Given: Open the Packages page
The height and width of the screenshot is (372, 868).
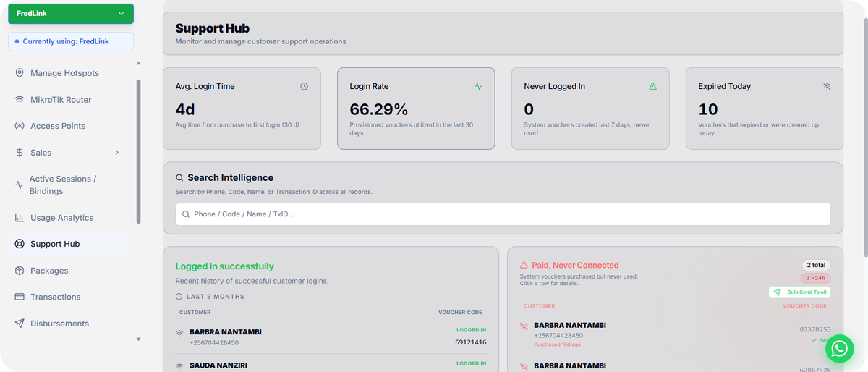Looking at the screenshot, I should tap(49, 271).
